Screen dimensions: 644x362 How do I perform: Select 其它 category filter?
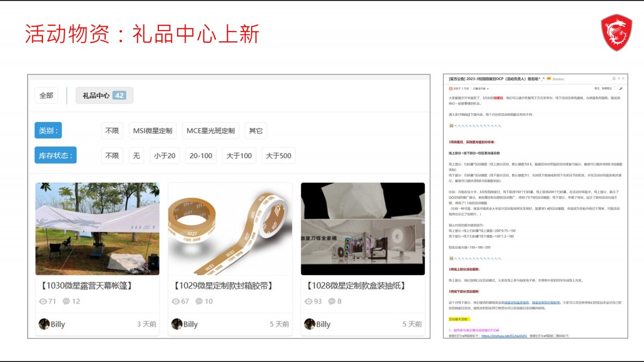tap(256, 131)
